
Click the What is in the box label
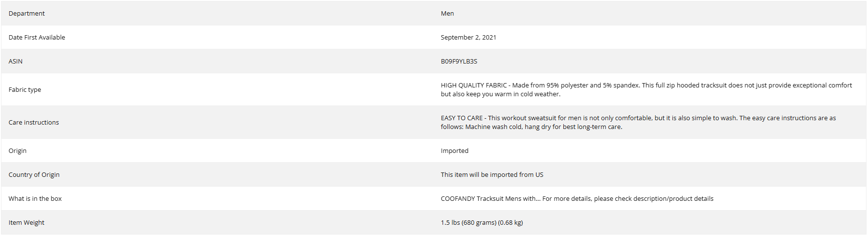(x=35, y=198)
